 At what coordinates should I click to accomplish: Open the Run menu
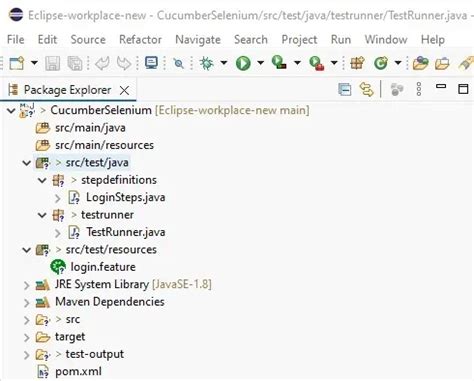point(341,39)
